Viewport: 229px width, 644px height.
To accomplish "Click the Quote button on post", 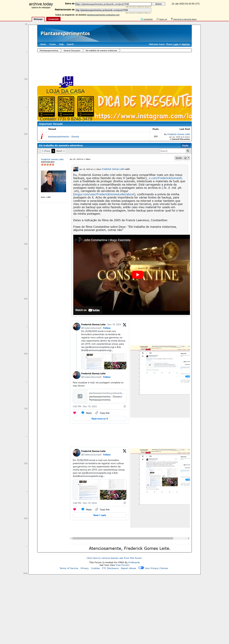I will 179,158.
